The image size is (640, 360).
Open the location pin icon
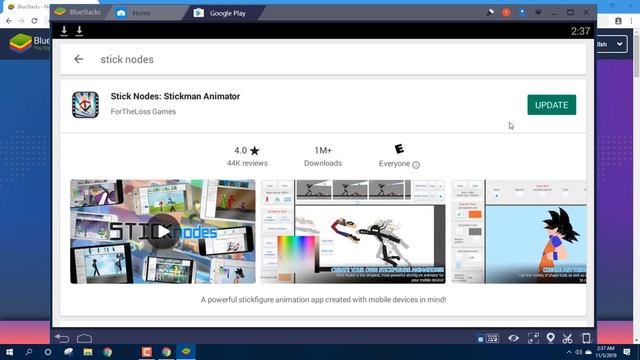(x=551, y=338)
